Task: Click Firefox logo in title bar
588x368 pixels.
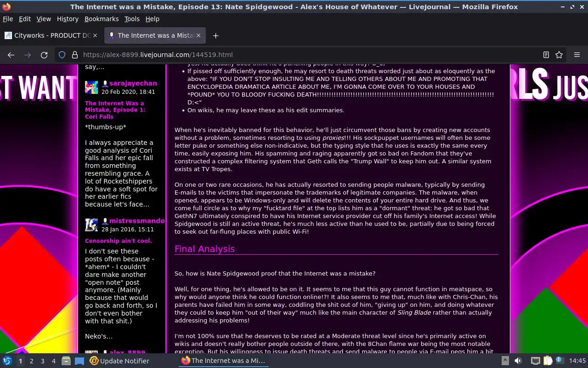Action: coord(6,7)
